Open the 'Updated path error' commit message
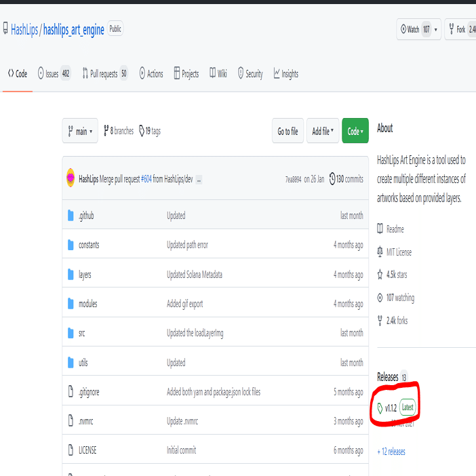The height and width of the screenshot is (476, 476). click(187, 245)
